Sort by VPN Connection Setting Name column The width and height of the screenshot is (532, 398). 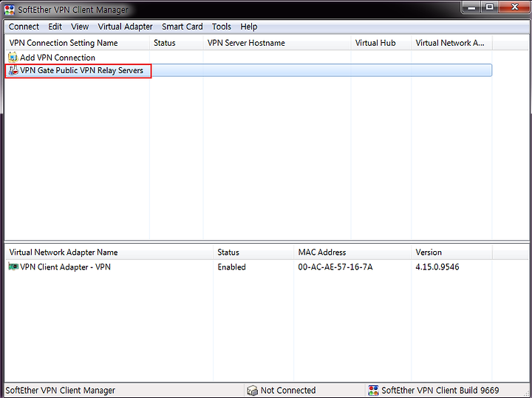pos(78,43)
